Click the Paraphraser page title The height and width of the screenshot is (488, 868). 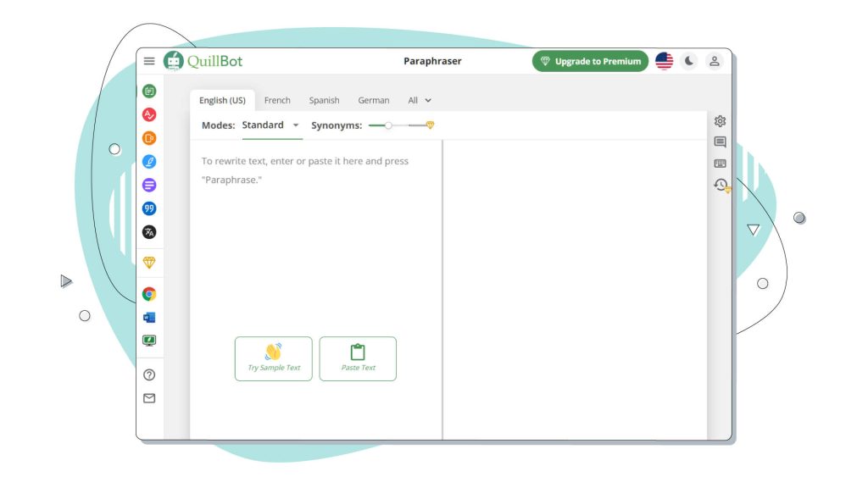pyautogui.click(x=432, y=61)
